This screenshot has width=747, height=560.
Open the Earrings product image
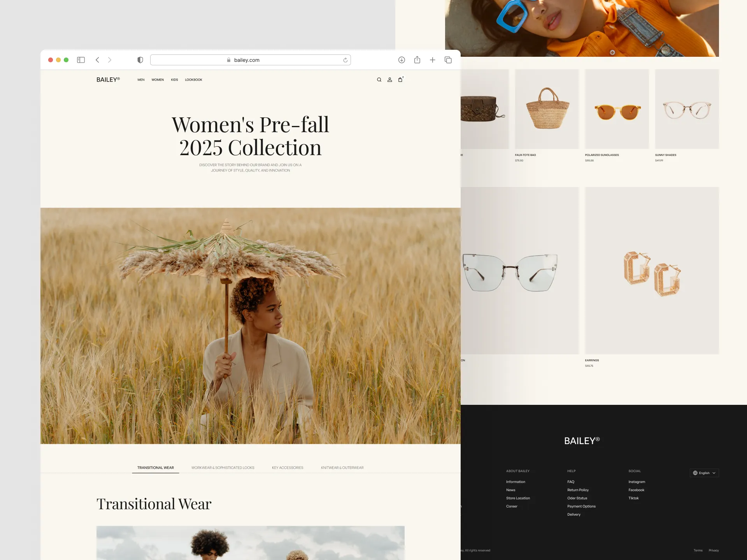(x=652, y=271)
